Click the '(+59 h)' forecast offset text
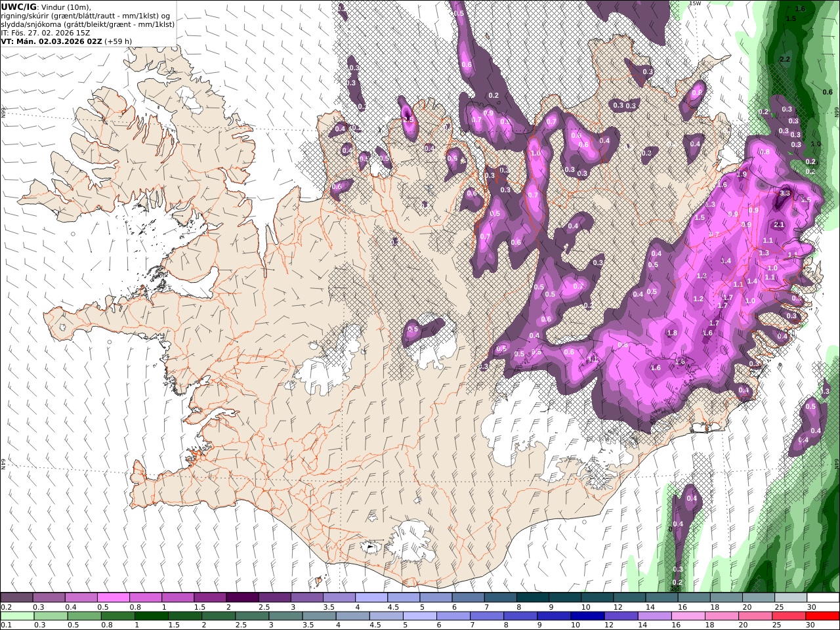Image resolution: width=840 pixels, height=630 pixels. tap(118, 41)
